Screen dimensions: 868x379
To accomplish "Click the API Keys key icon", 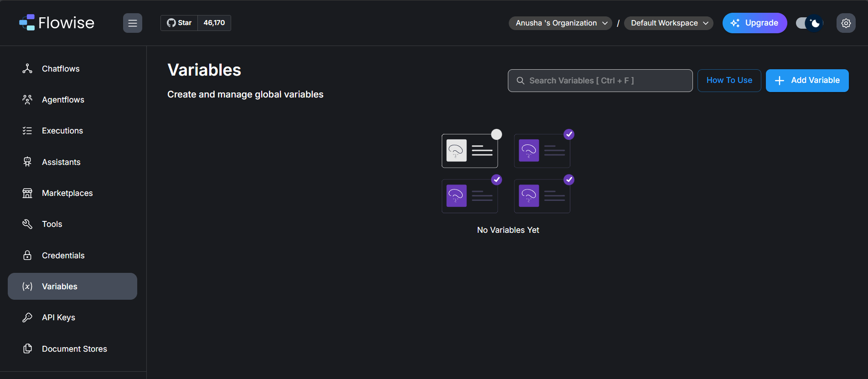I will click(x=27, y=318).
